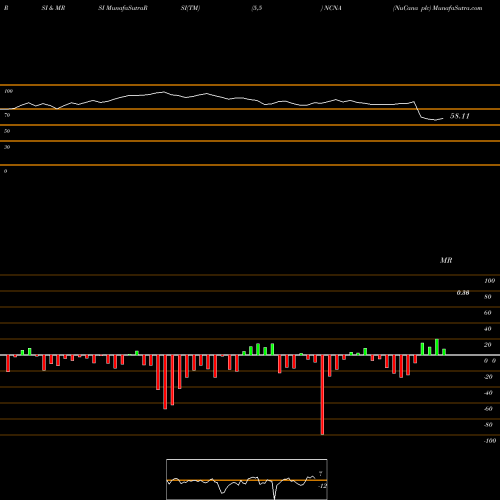Select the 'SI & MR' header label

[x=53, y=8]
